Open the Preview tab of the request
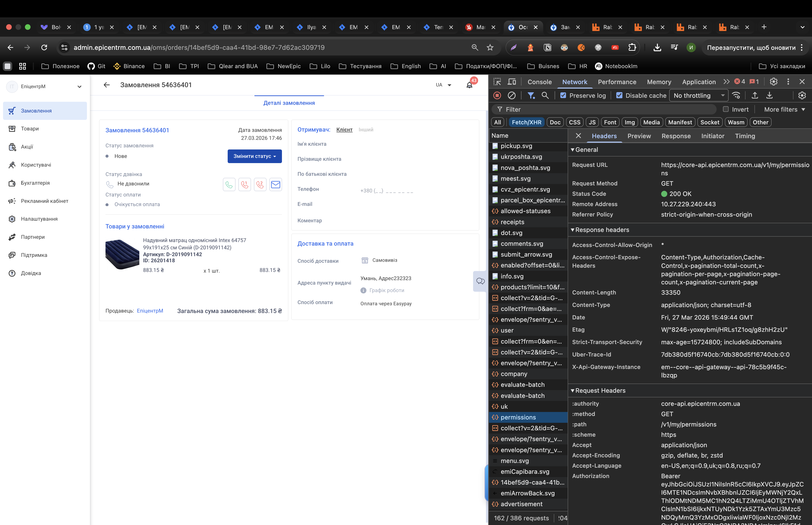Viewport: 812px width, 525px height. 639,136
